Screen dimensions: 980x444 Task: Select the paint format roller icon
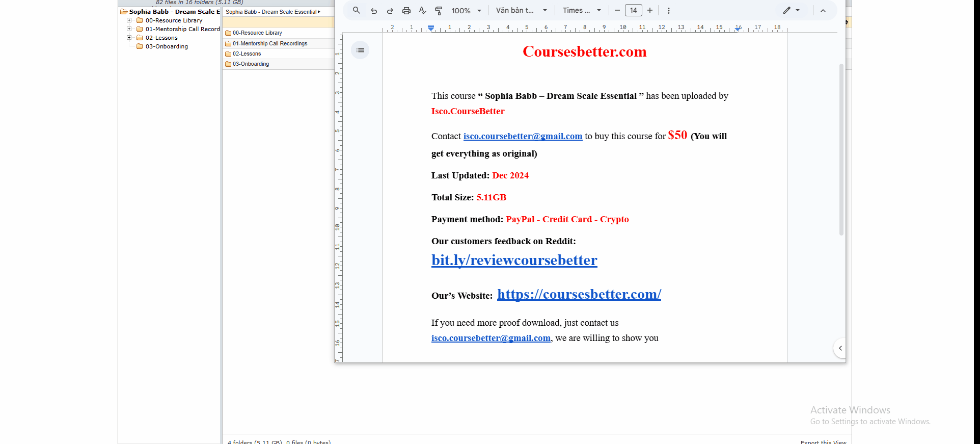tap(439, 11)
